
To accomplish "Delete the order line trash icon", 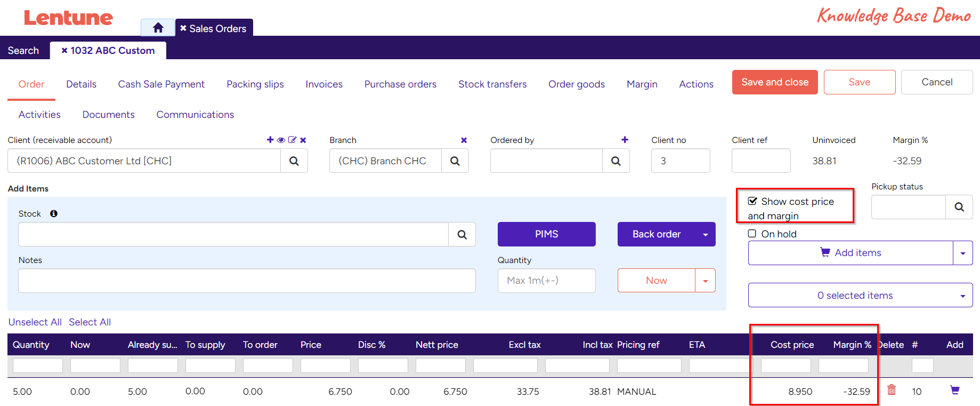I will (x=892, y=390).
